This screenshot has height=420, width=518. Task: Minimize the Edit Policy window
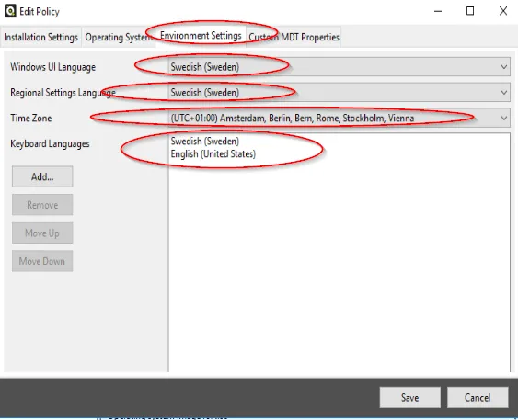tap(438, 11)
